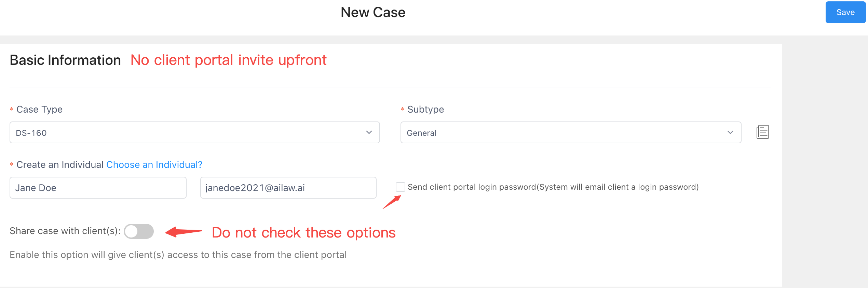The image size is (868, 288).
Task: Click the Create an Individual label
Action: 60,165
